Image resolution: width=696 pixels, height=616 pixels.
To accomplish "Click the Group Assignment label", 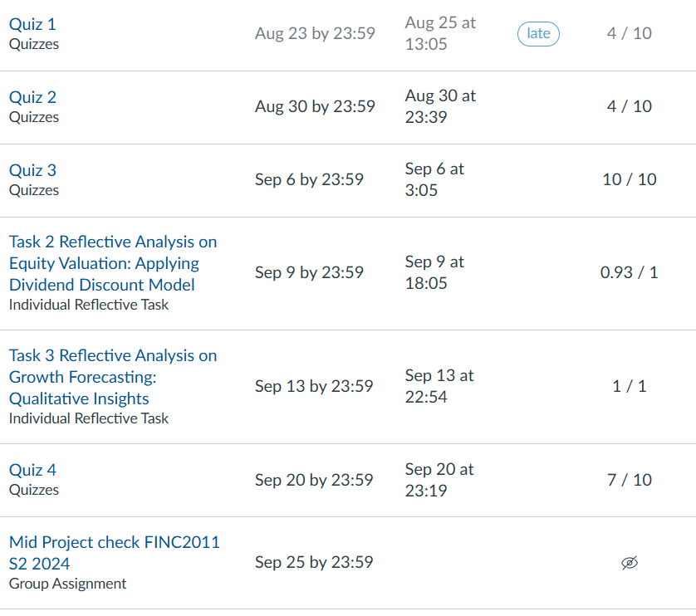I will coord(68,584).
